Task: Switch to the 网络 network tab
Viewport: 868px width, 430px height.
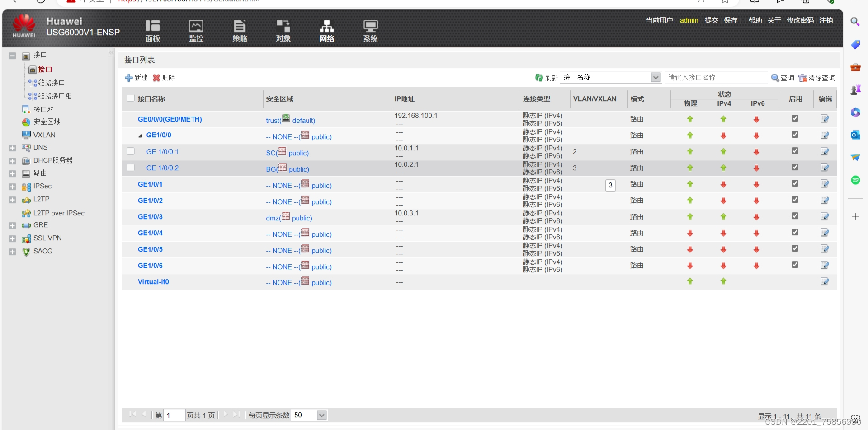Action: click(x=327, y=31)
